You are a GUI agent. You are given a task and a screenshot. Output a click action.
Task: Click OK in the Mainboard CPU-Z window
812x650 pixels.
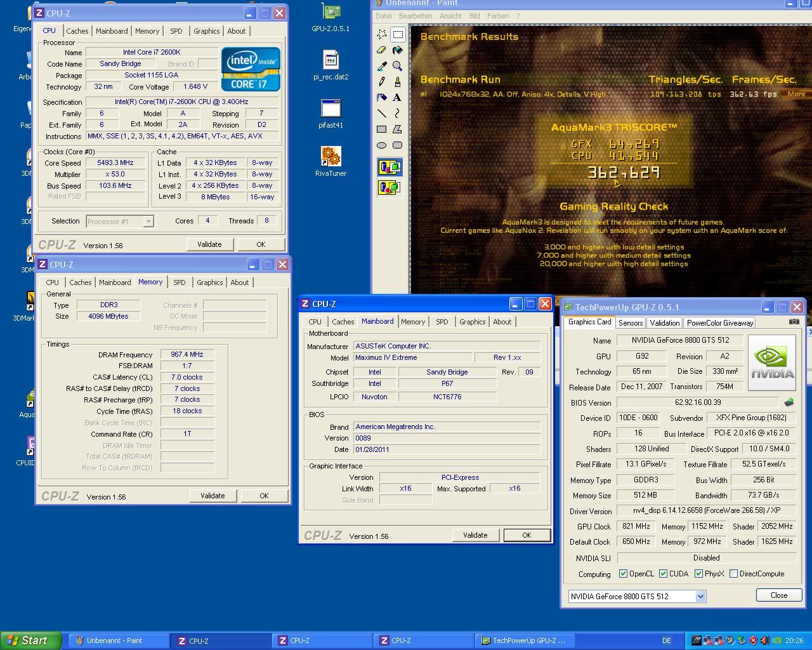[x=527, y=535]
